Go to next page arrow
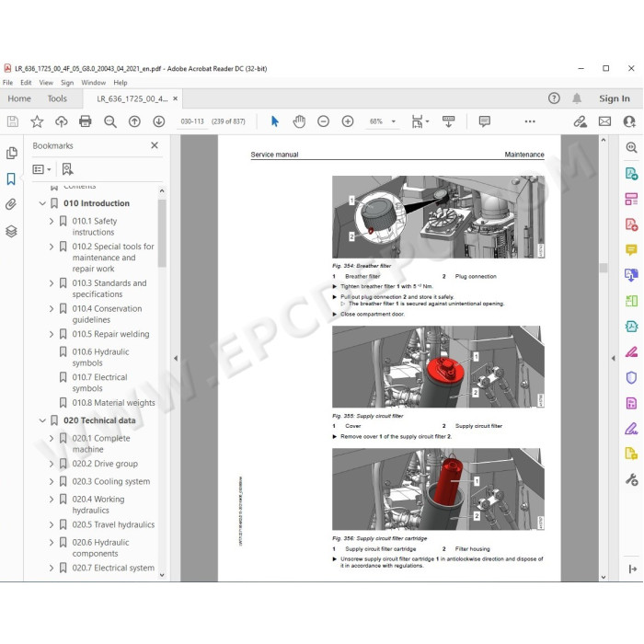 pyautogui.click(x=159, y=121)
